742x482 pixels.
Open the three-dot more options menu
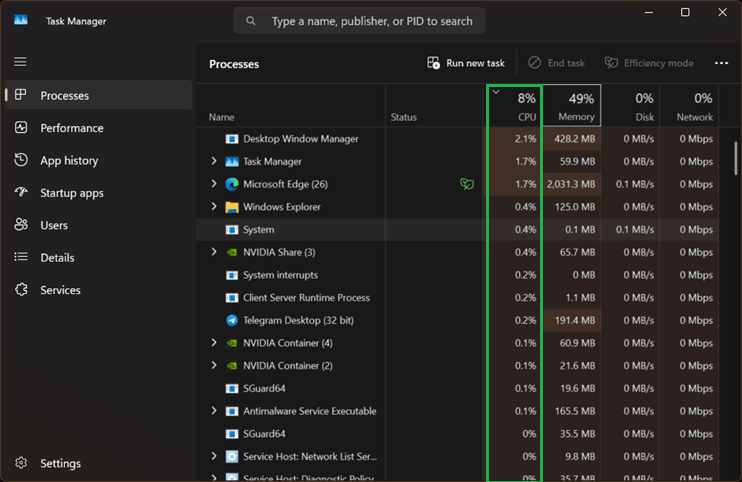[721, 63]
